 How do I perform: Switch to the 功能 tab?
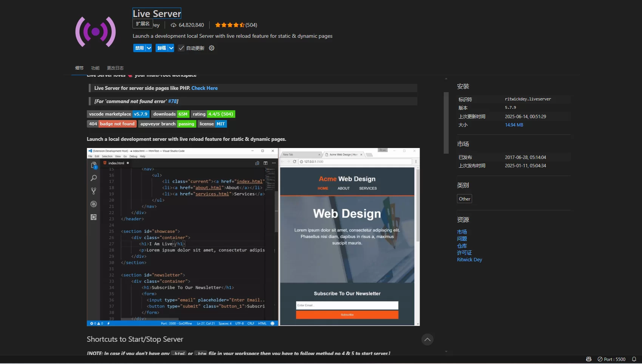click(95, 68)
